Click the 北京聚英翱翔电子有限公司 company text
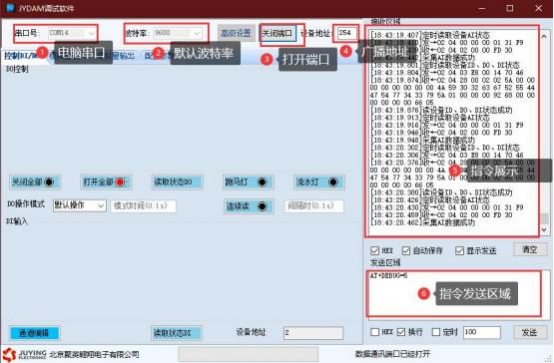Screen dimensions: 554x363 [94, 354]
